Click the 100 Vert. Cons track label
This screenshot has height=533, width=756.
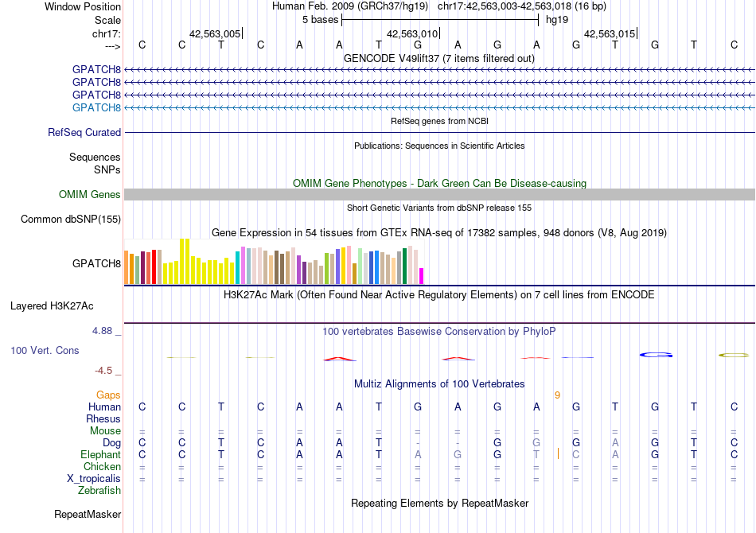point(45,350)
